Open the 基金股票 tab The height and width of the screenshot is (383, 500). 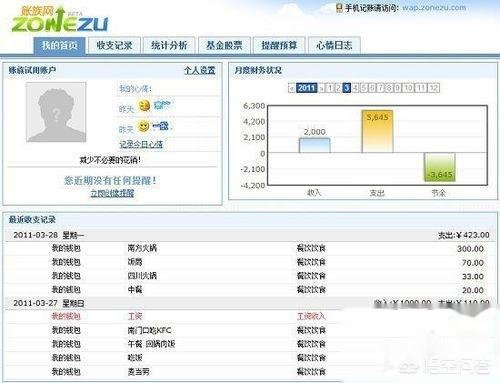(x=224, y=45)
